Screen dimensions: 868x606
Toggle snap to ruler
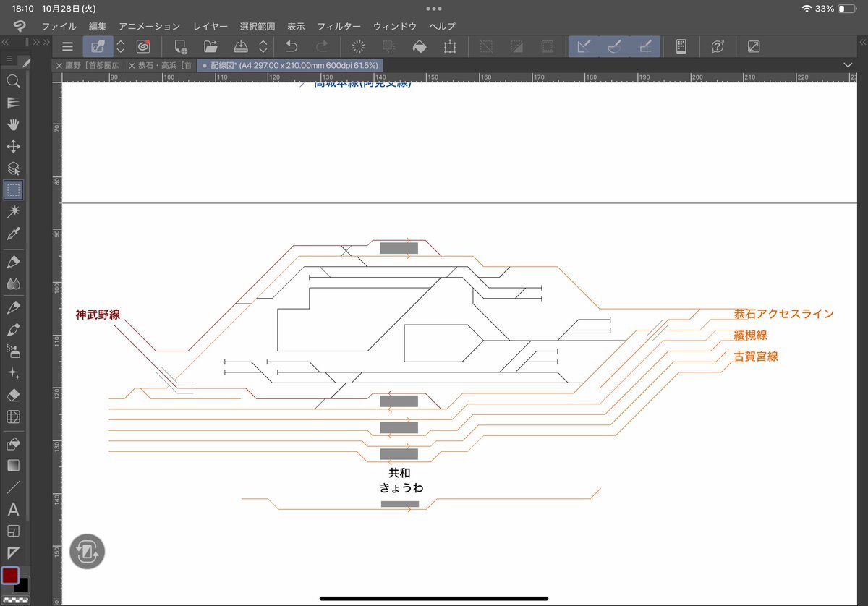click(x=584, y=47)
